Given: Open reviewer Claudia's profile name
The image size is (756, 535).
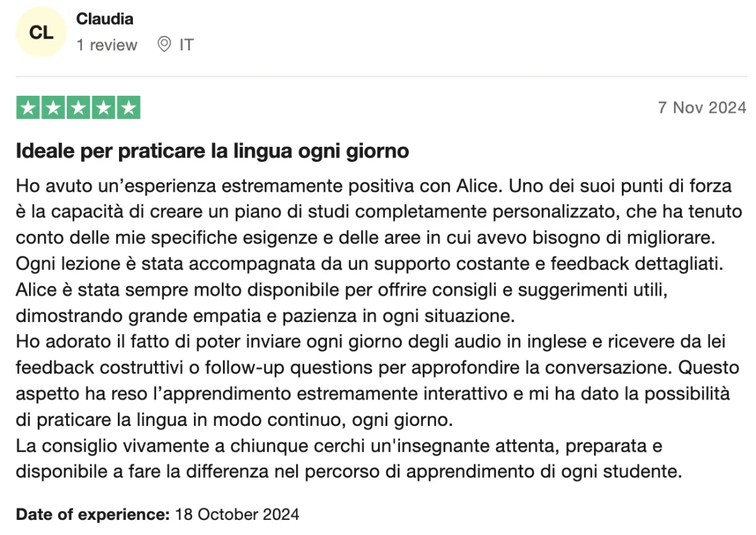Looking at the screenshot, I should pyautogui.click(x=105, y=19).
